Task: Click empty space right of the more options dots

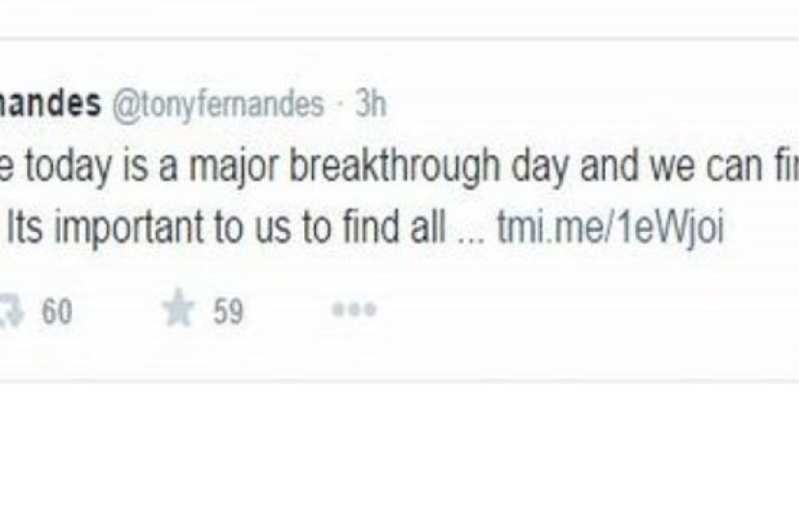Action: pyautogui.click(x=578, y=311)
